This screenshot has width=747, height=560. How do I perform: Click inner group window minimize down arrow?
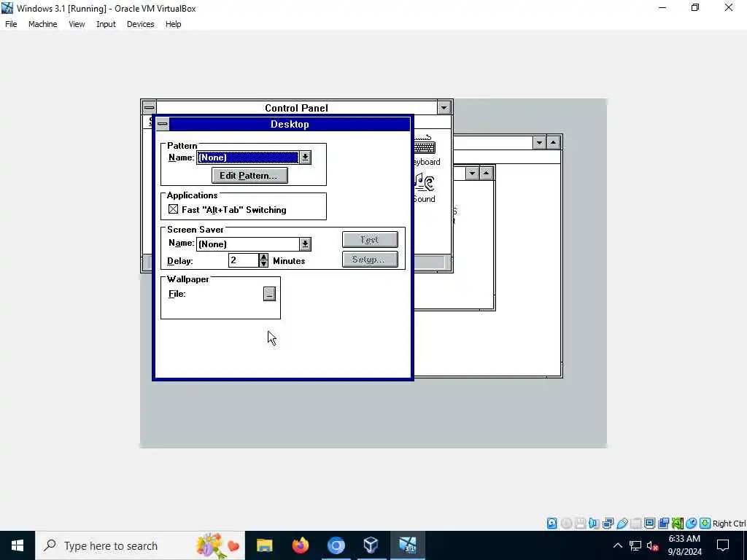472,174
